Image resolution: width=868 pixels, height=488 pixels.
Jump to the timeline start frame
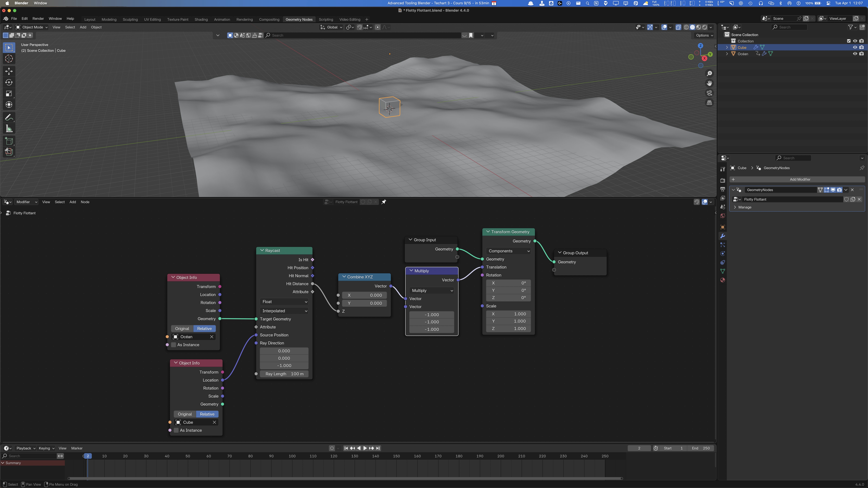[346, 448]
